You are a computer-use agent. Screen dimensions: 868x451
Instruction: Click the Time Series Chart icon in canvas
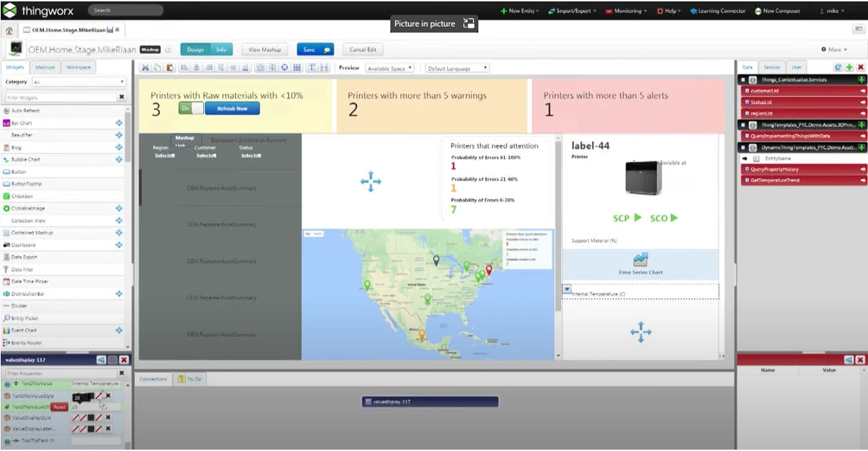coord(641,259)
